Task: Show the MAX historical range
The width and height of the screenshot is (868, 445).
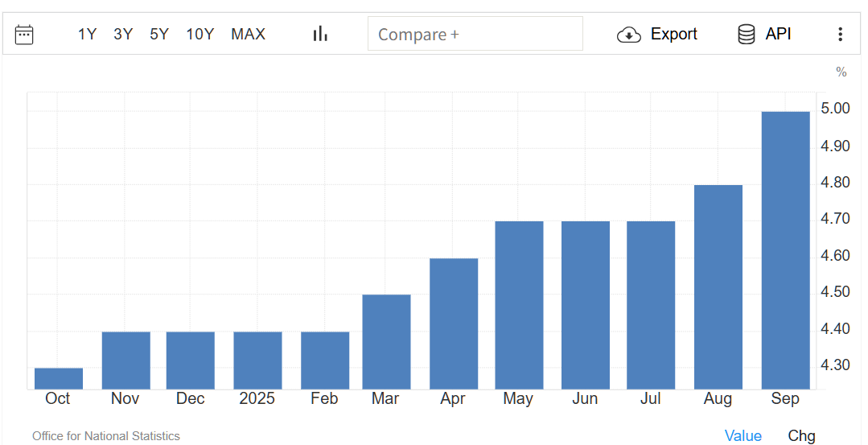Action: tap(248, 35)
